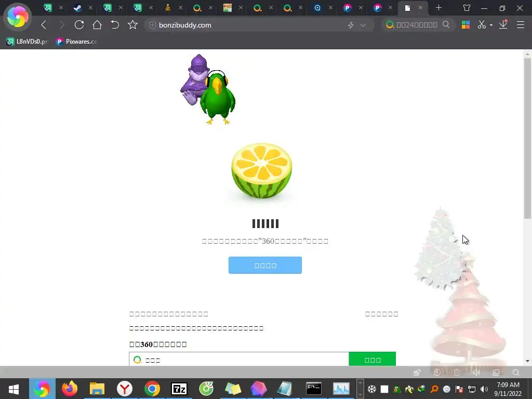Open 7-Zip from the taskbar
Viewport: 532px width, 399px height.
179,389
